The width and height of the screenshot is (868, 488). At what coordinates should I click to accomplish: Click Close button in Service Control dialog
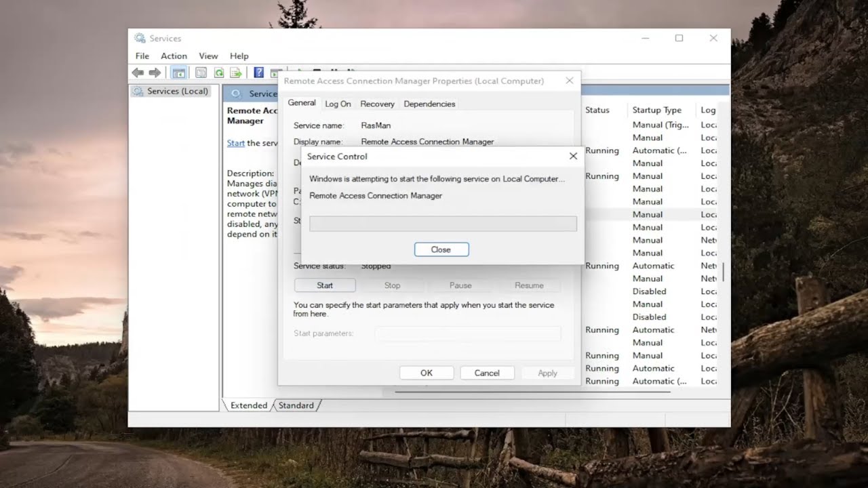pos(441,249)
